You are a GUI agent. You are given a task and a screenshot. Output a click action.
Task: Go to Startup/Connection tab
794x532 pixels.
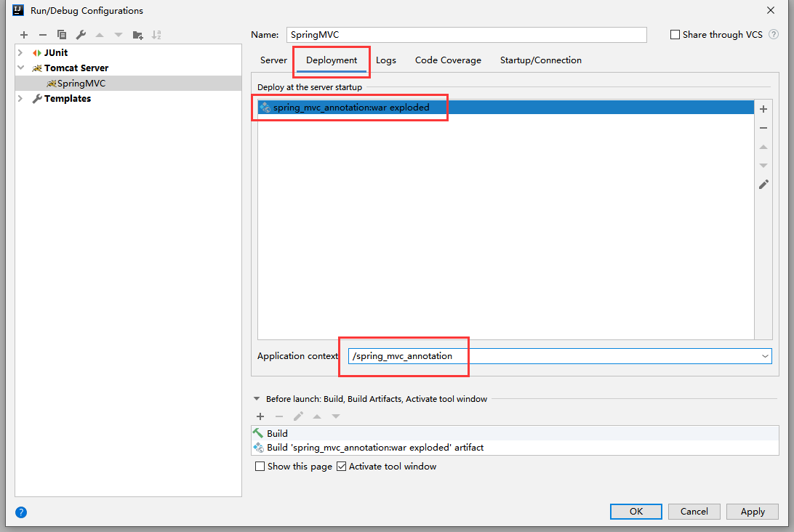pyautogui.click(x=541, y=60)
